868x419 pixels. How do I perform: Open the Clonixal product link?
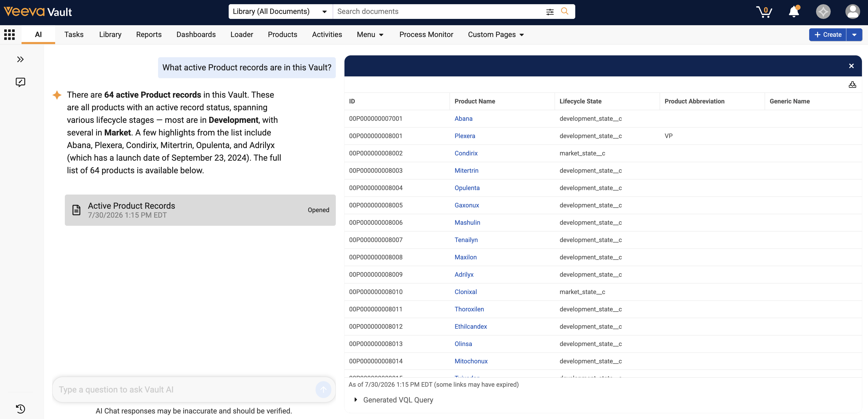pos(465,292)
